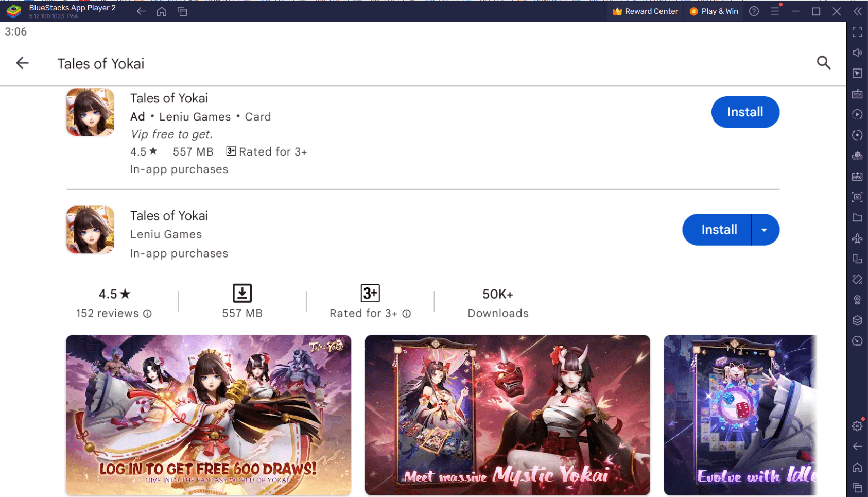The height and width of the screenshot is (497, 868).
Task: Open the media folder sidebar icon
Action: pos(857,217)
